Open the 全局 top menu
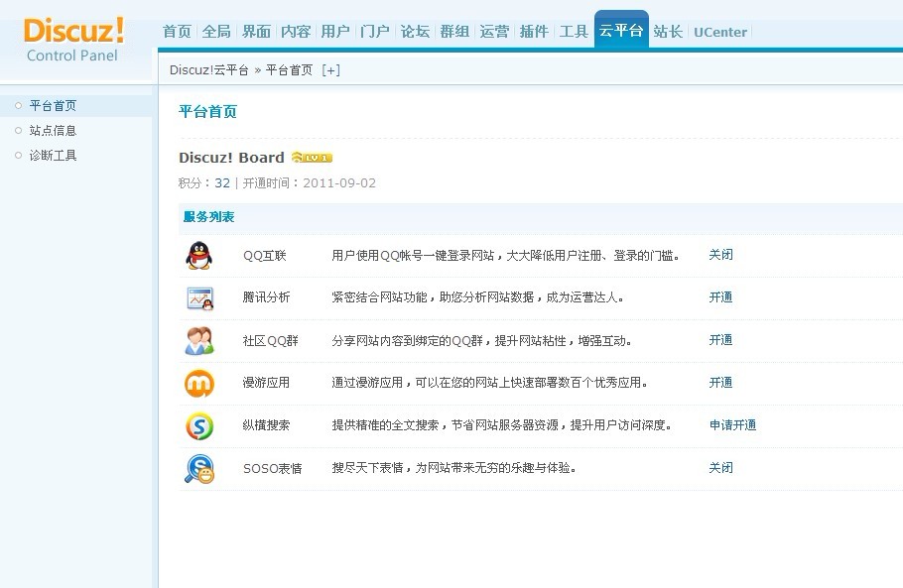The image size is (903, 588). 216,31
